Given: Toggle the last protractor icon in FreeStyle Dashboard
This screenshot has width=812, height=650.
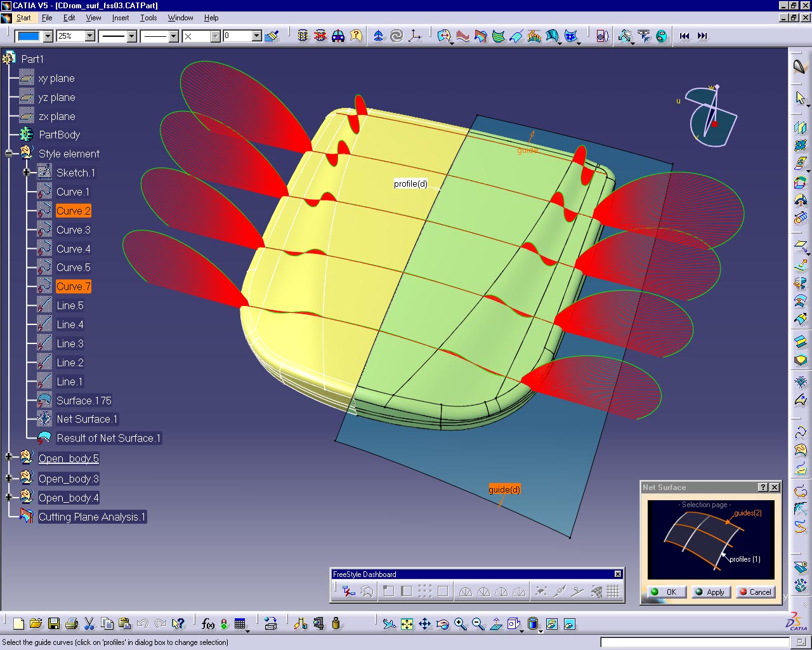Looking at the screenshot, I should (519, 592).
